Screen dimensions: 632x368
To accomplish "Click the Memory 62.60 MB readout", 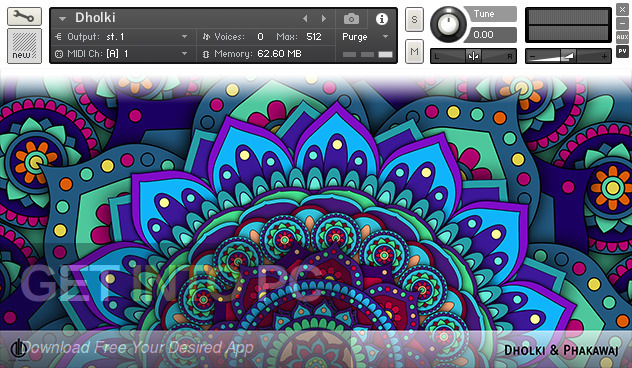I will 279,54.
